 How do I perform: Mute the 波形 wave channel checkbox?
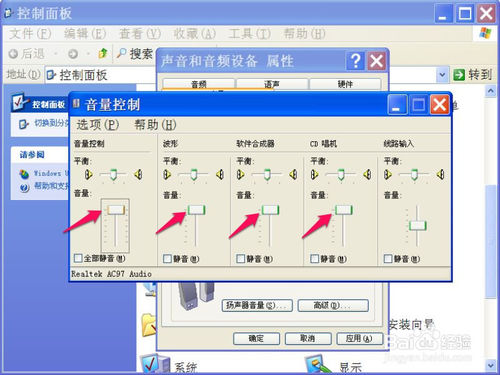(x=167, y=259)
